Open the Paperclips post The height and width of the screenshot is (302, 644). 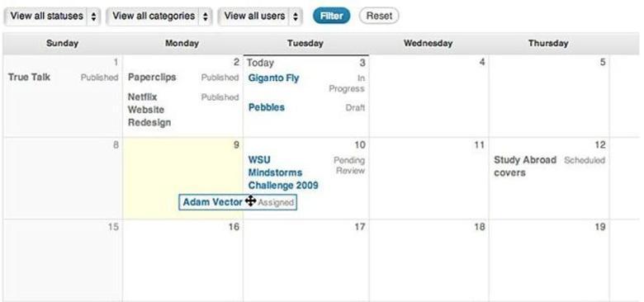pyautogui.click(x=152, y=77)
